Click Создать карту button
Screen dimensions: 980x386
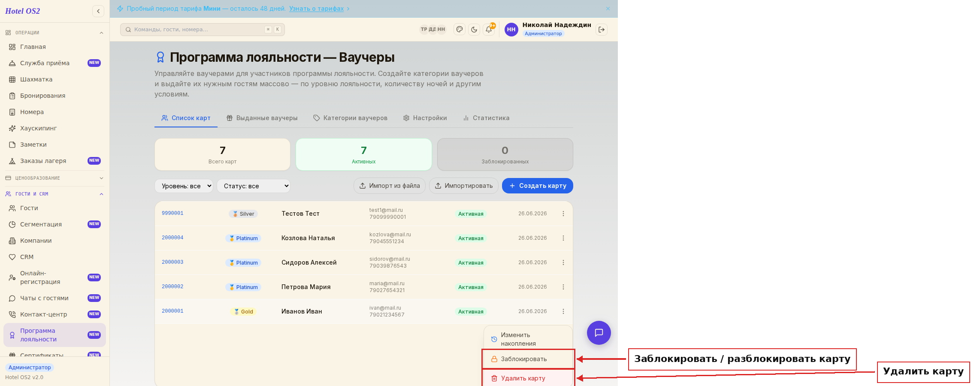(x=538, y=186)
